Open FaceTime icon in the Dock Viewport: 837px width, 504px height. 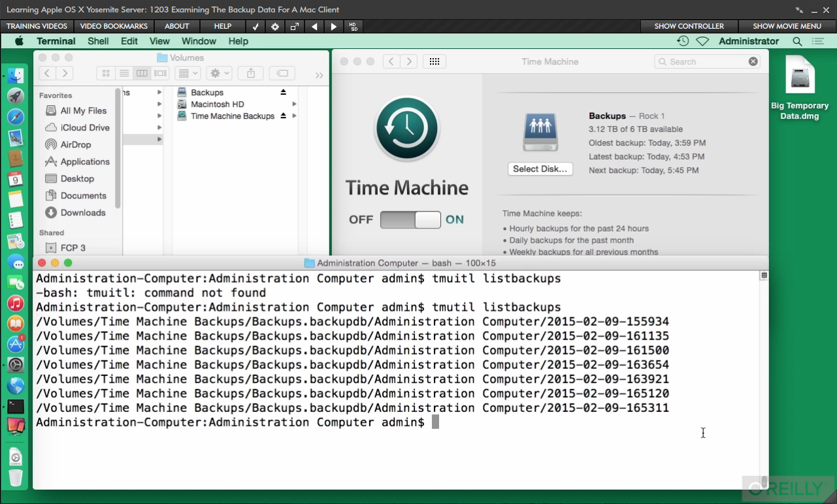coord(16,283)
